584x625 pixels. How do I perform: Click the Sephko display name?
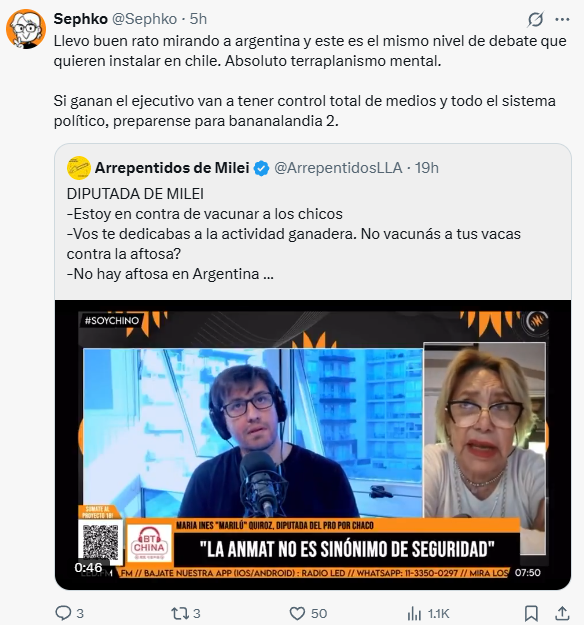coord(81,19)
